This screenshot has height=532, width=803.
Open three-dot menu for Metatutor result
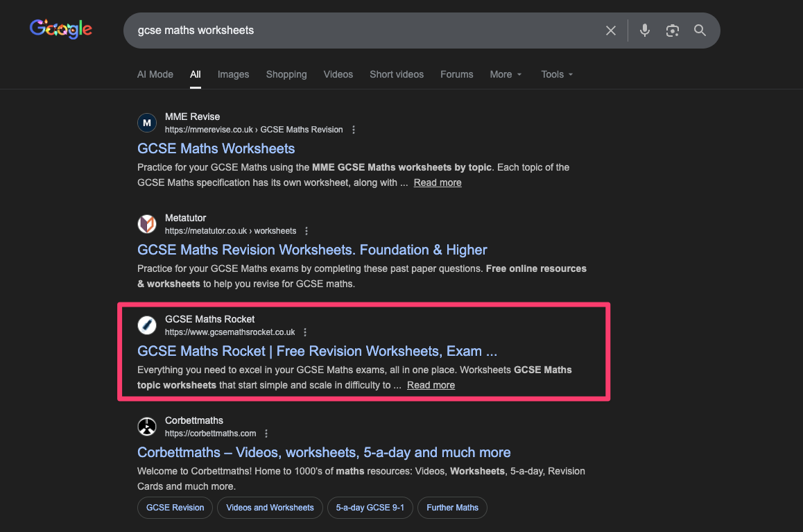[306, 231]
